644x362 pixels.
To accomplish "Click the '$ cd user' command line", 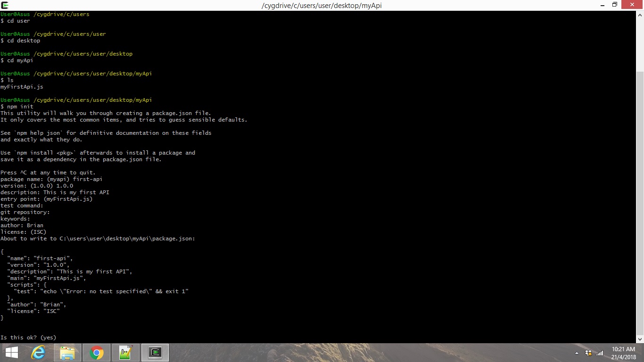I will [x=15, y=21].
